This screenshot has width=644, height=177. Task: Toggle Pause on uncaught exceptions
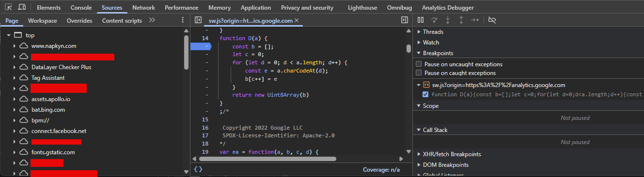419,64
